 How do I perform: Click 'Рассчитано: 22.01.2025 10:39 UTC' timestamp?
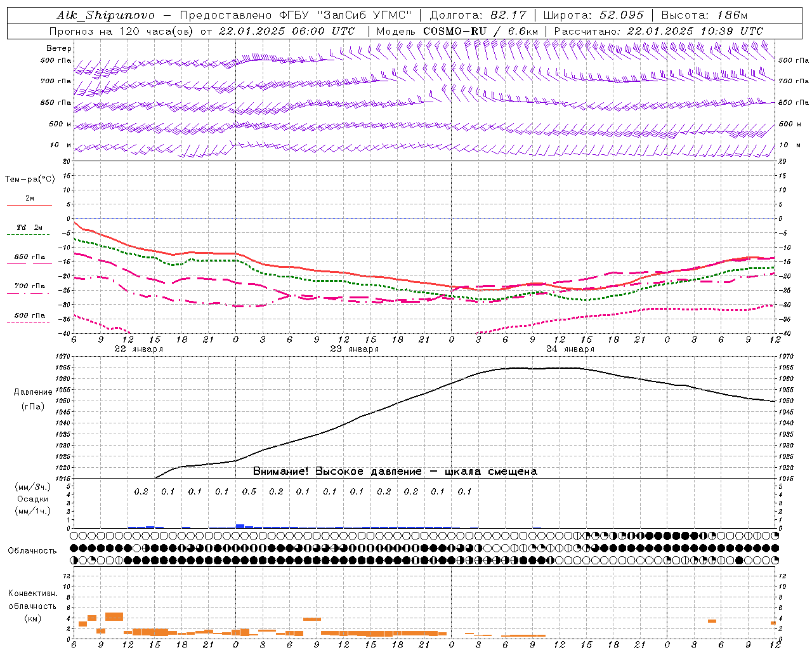click(x=658, y=31)
